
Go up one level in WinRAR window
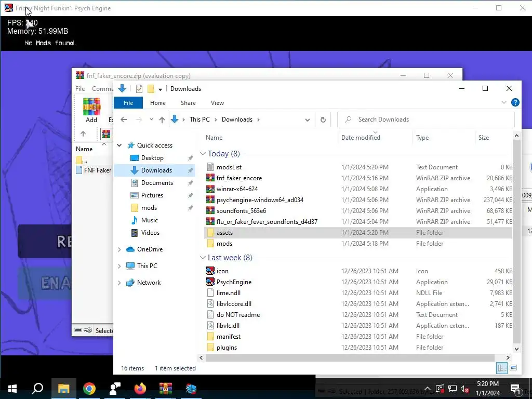[x=83, y=134]
